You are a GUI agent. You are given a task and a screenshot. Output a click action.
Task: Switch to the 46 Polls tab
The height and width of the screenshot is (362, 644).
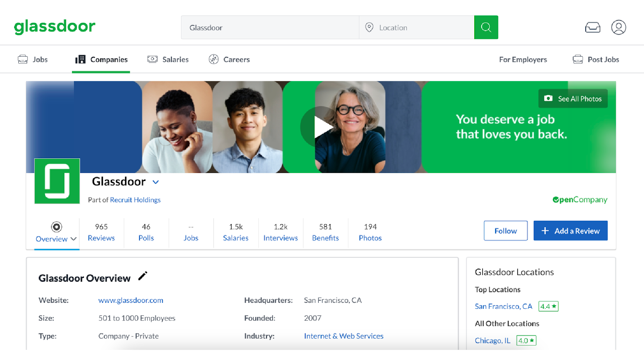[x=146, y=232]
